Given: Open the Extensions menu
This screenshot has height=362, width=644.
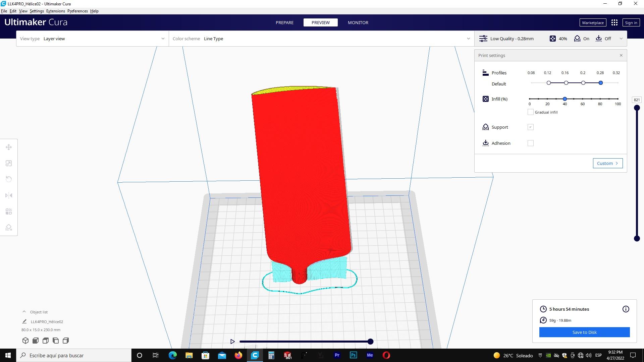Looking at the screenshot, I should [55, 11].
